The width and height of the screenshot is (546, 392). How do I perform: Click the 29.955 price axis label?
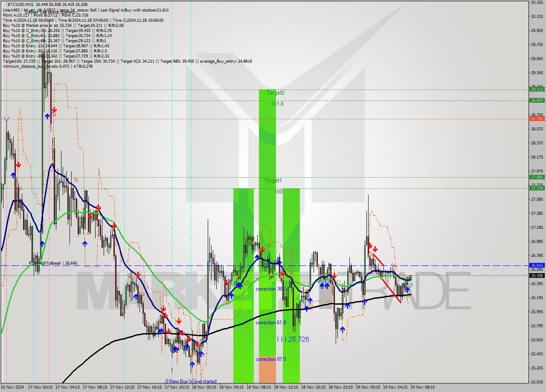pyautogui.click(x=537, y=31)
